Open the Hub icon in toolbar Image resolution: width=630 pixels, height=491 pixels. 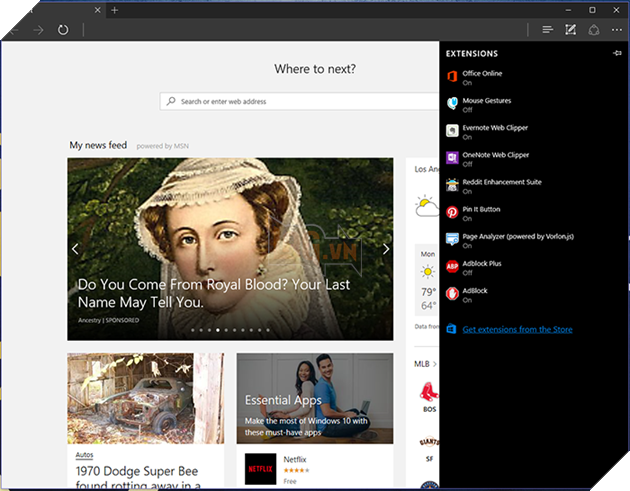point(547,30)
